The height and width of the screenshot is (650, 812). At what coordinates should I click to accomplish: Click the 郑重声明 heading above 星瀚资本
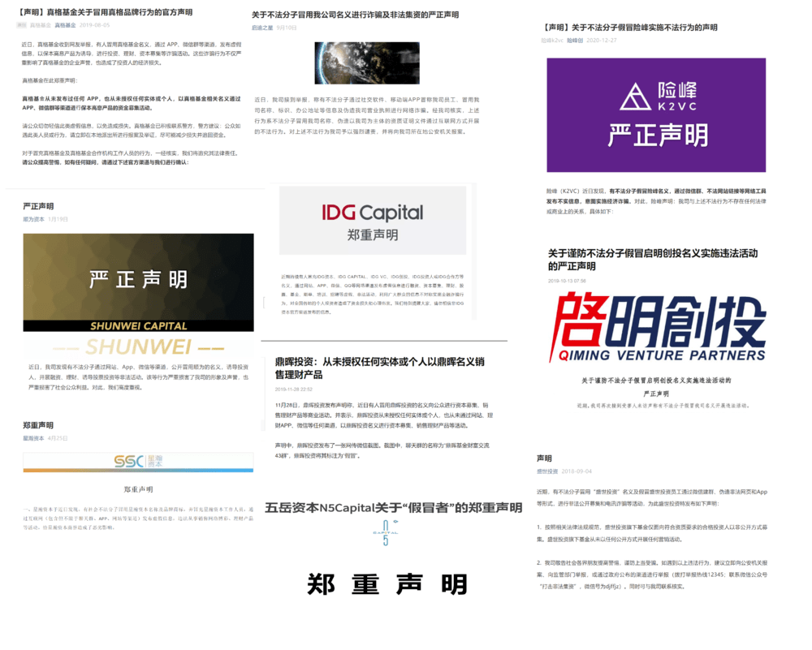38,425
